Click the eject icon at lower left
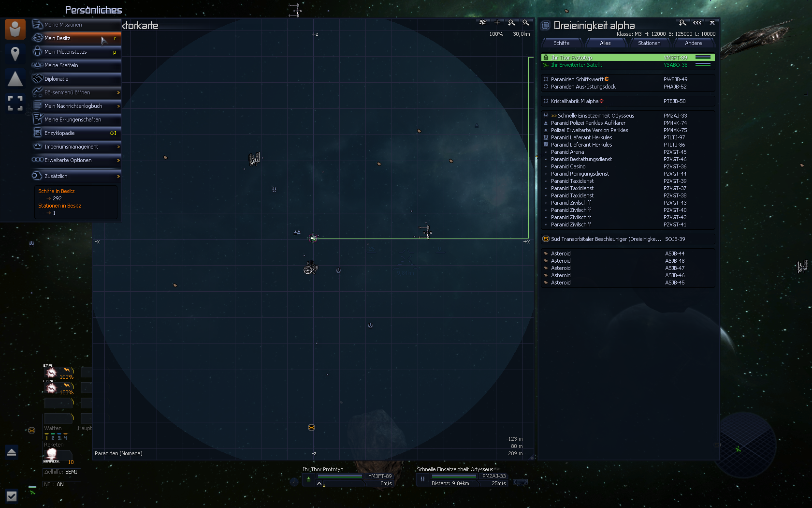The height and width of the screenshot is (508, 812). [x=12, y=452]
